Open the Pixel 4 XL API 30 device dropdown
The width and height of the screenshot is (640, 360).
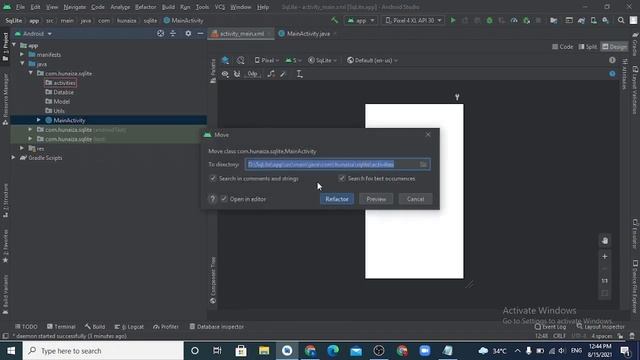(413, 20)
